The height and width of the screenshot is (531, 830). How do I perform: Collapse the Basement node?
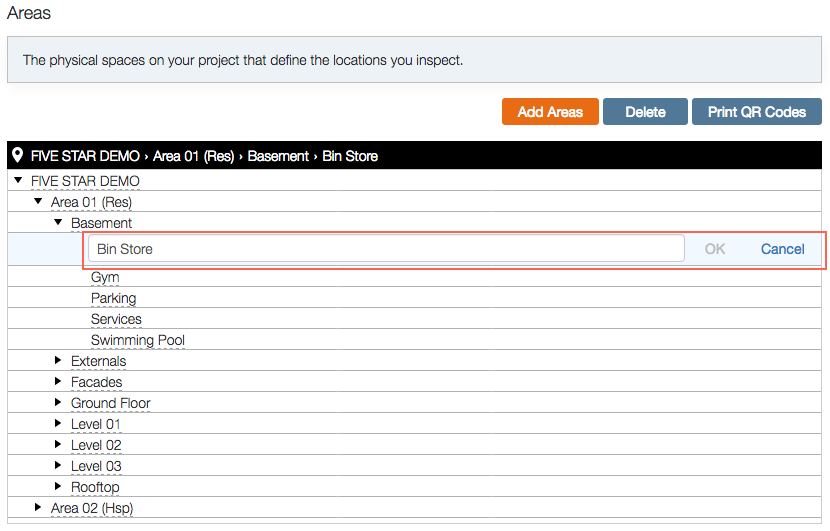[58, 222]
